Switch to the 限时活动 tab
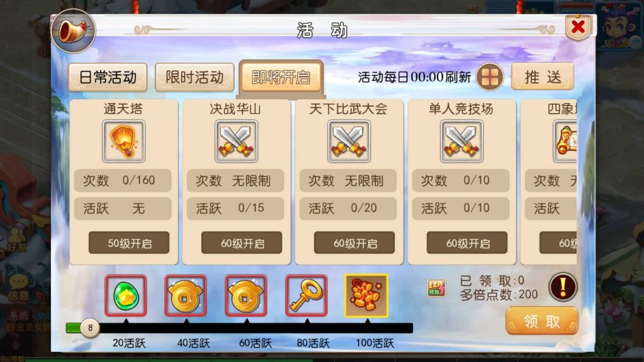The width and height of the screenshot is (644, 362). tap(194, 77)
